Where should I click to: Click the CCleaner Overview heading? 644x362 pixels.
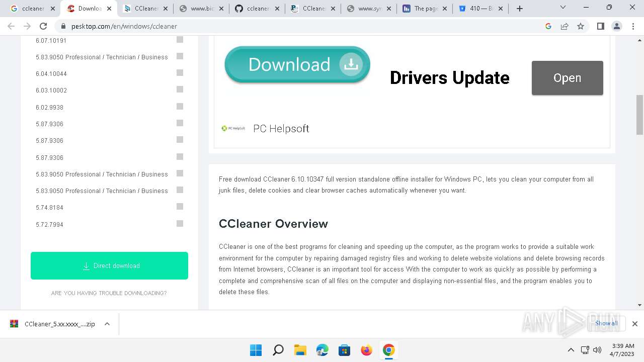point(273,224)
